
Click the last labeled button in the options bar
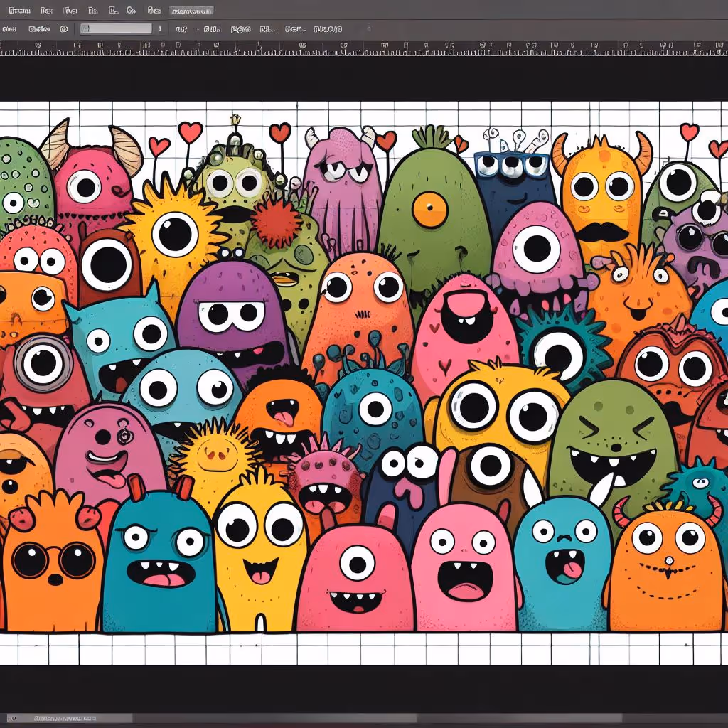coord(328,29)
